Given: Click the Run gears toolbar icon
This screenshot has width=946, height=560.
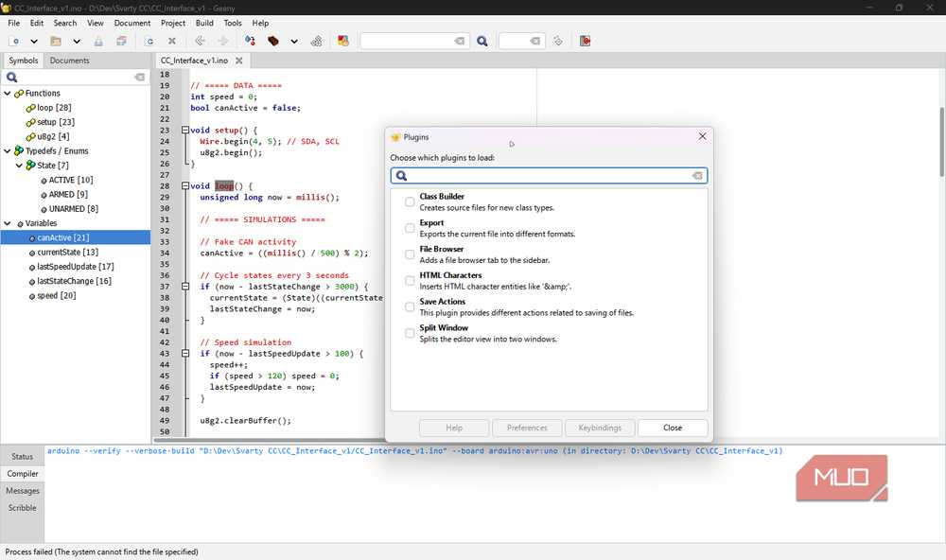Looking at the screenshot, I should [x=316, y=41].
